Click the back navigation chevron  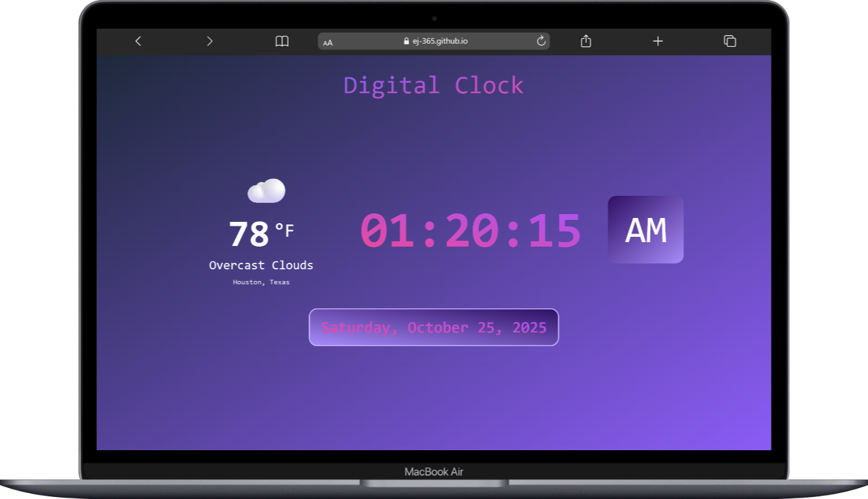(138, 40)
